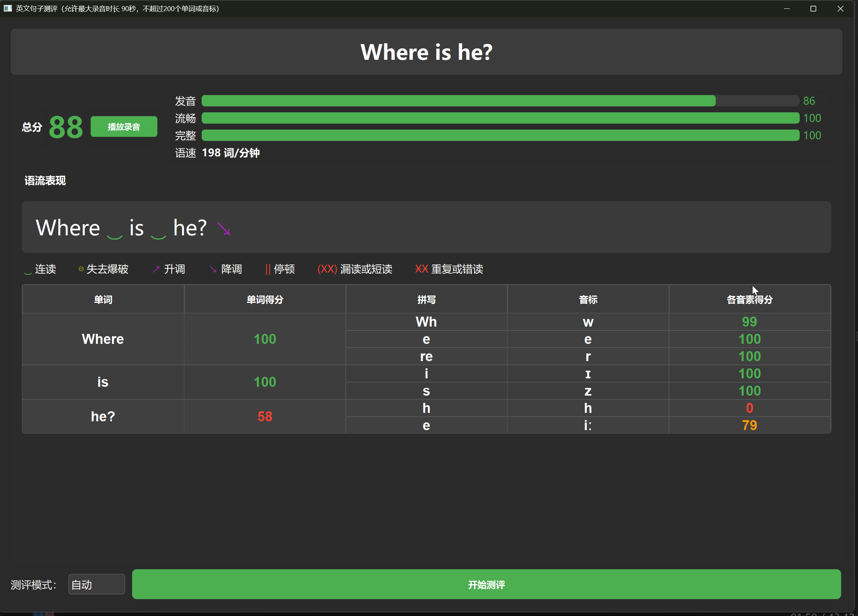Open the 测评模式 dropdown set to 自动

click(97, 584)
